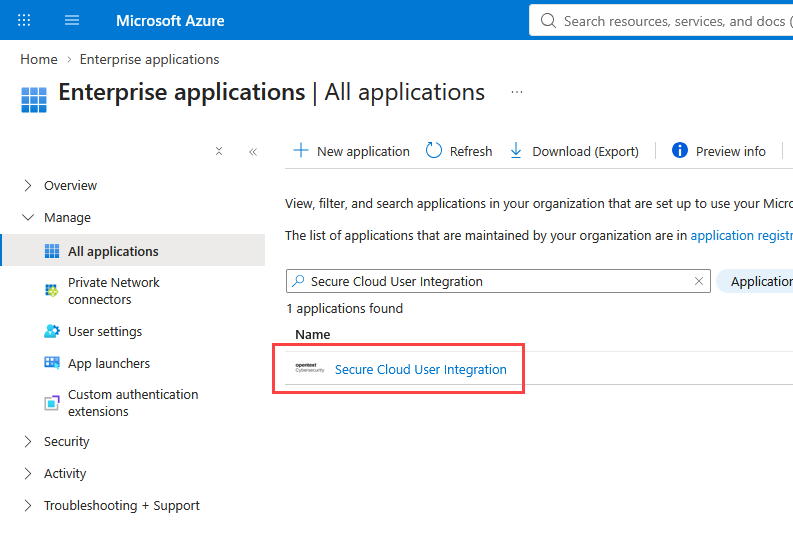793x551 pixels.
Task: Sort by the Name column header
Action: (x=313, y=334)
